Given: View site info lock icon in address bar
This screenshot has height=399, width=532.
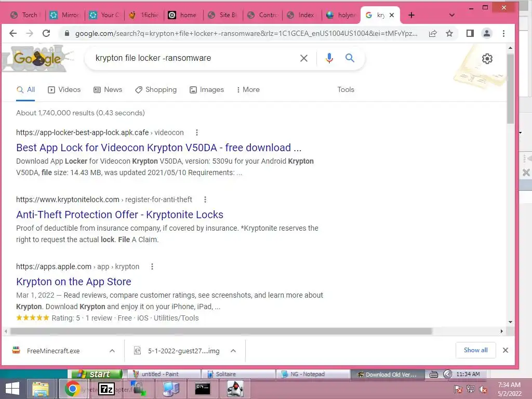Looking at the screenshot, I should [x=67, y=33].
